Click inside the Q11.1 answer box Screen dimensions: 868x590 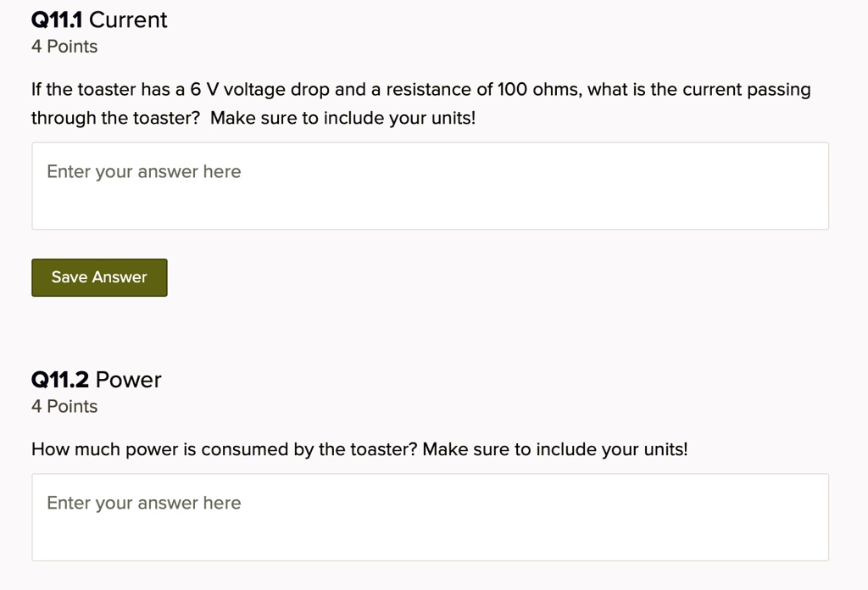coord(430,185)
